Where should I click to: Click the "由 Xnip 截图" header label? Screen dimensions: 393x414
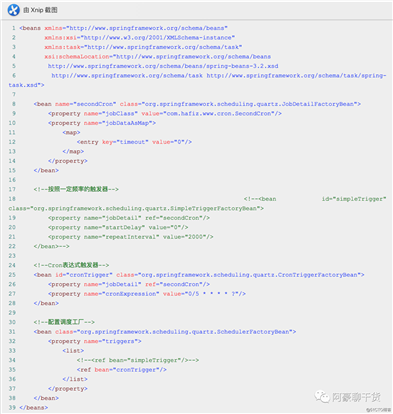point(40,10)
